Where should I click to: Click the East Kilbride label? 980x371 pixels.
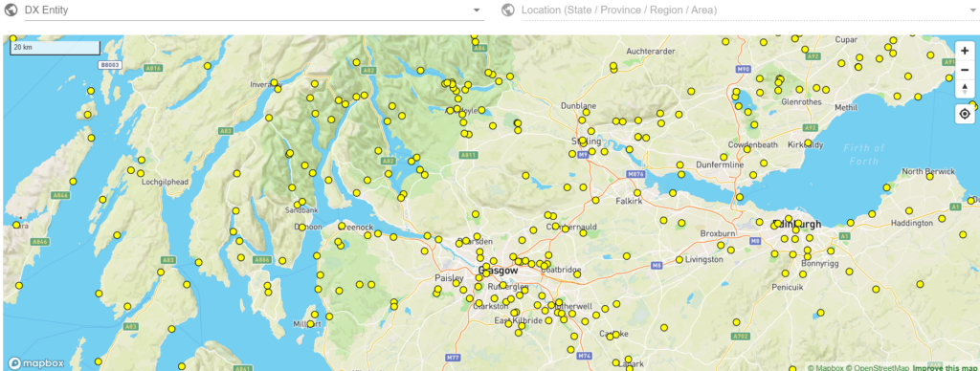(519, 319)
